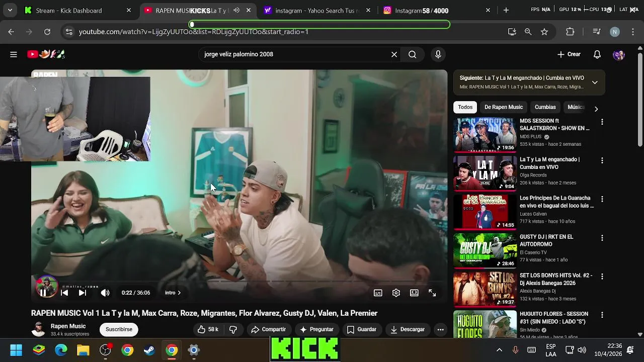Subscribe to Rapen Music channel
The image size is (644, 362).
click(119, 329)
